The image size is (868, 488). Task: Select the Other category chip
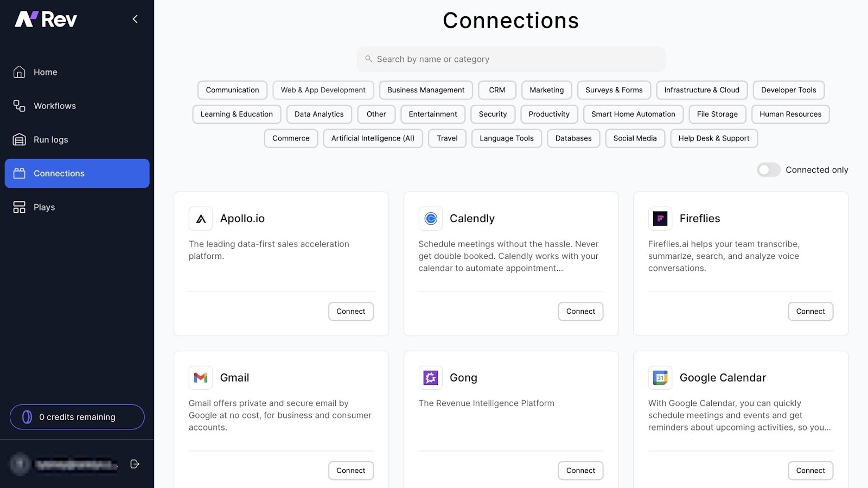point(376,114)
